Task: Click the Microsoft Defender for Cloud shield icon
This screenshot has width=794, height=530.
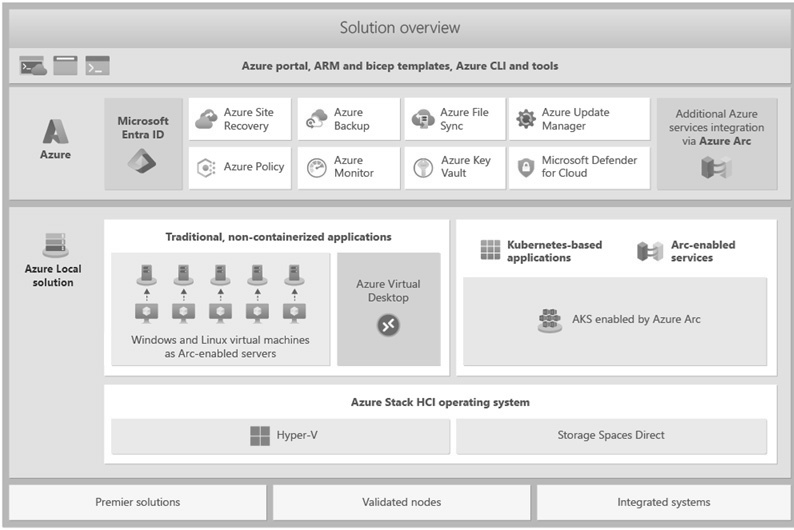Action: [526, 168]
